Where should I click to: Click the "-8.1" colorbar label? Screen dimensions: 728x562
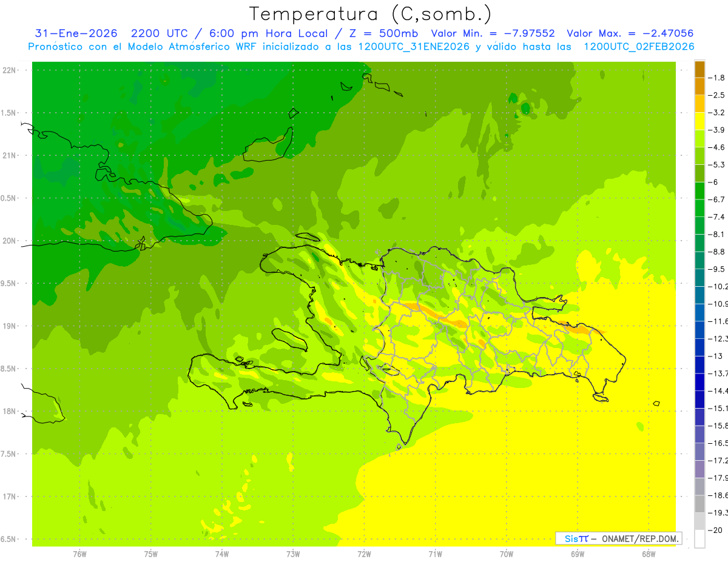[716, 234]
